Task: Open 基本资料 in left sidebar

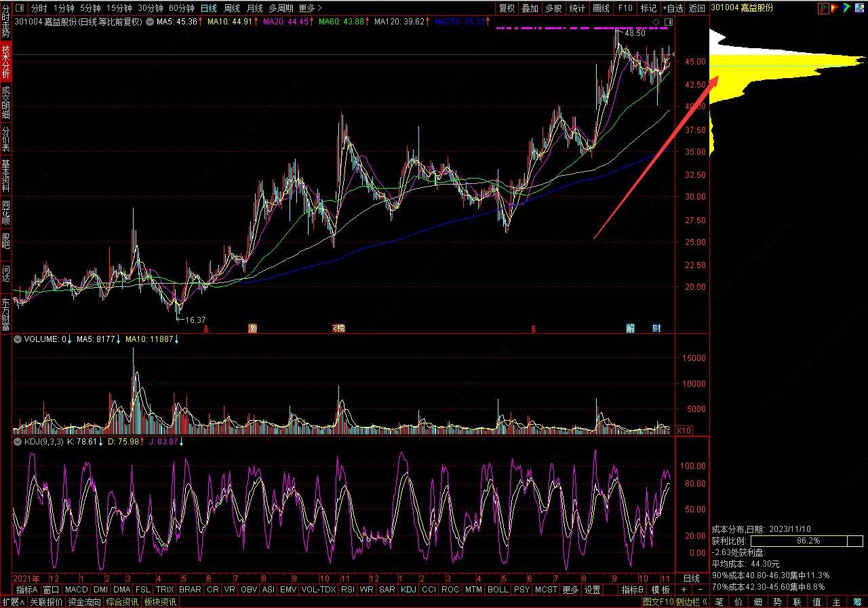Action: (5, 176)
